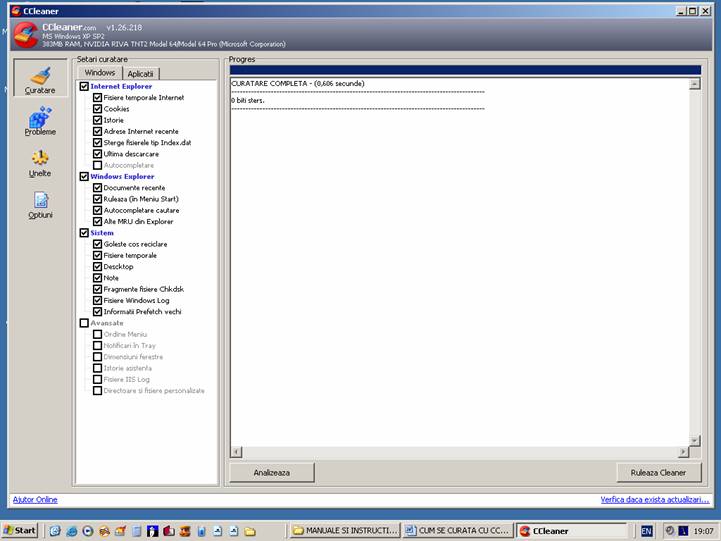
Task: Toggle the Internet Explorer group checkbox
Action: tap(84, 87)
